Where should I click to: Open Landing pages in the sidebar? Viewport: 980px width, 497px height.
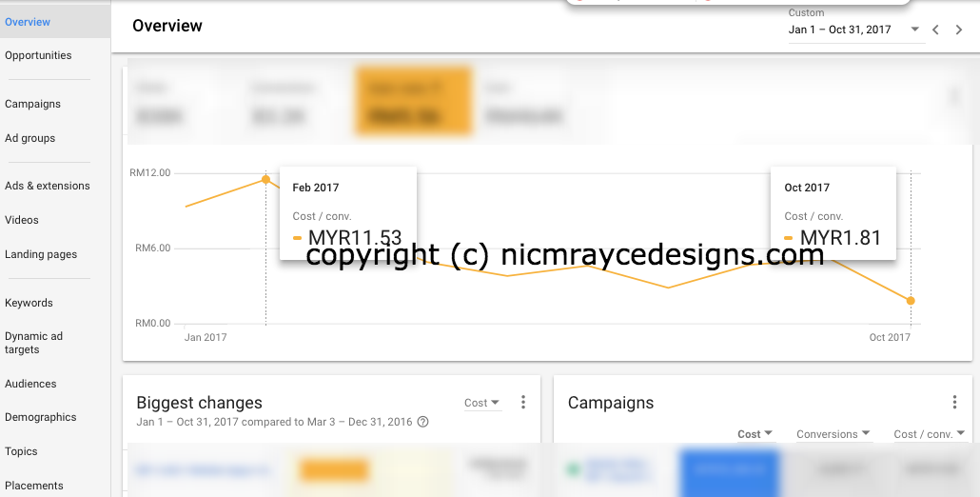click(x=41, y=254)
